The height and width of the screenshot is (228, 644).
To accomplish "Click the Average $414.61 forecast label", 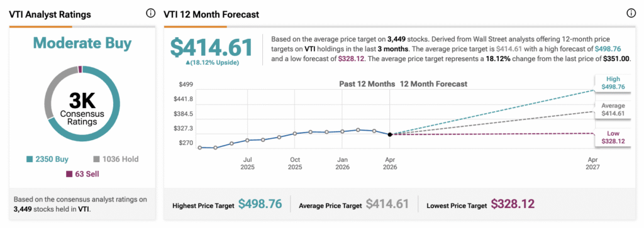I will 613,109.
